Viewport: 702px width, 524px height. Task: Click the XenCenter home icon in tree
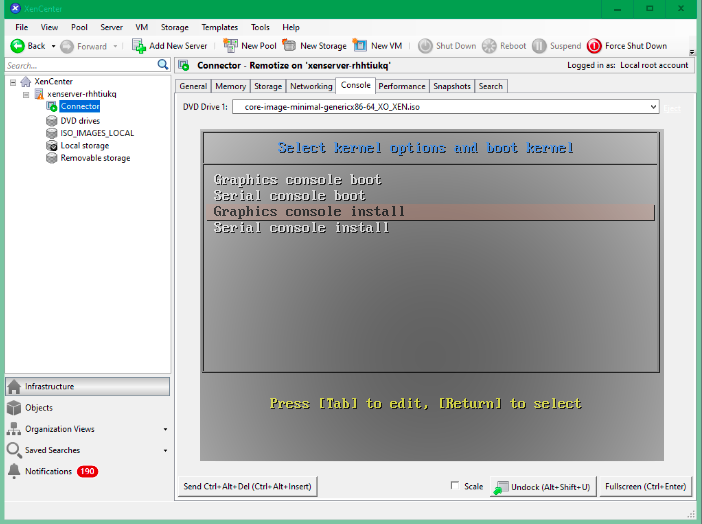[x=26, y=82]
